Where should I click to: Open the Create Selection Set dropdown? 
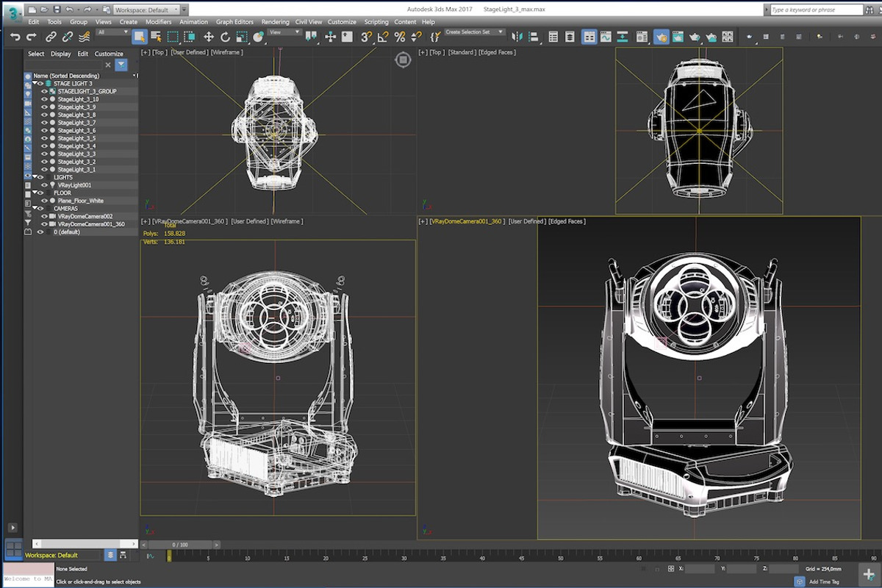click(x=475, y=32)
